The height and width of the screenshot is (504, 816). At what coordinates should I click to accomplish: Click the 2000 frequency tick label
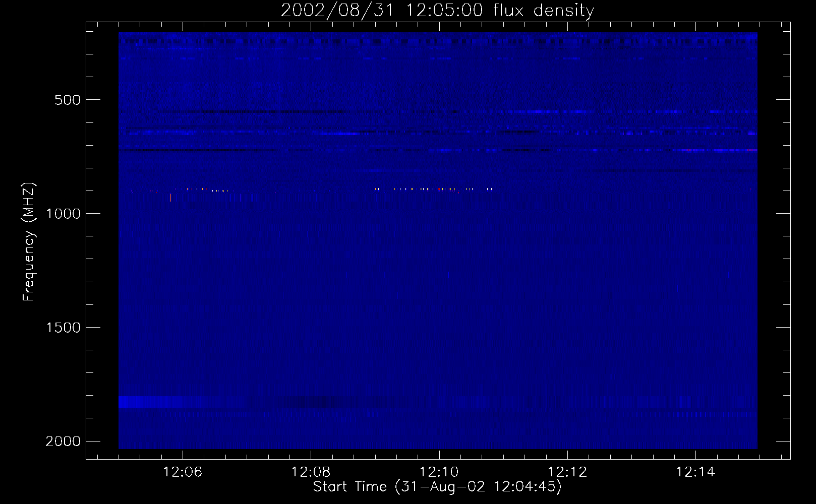(63, 442)
